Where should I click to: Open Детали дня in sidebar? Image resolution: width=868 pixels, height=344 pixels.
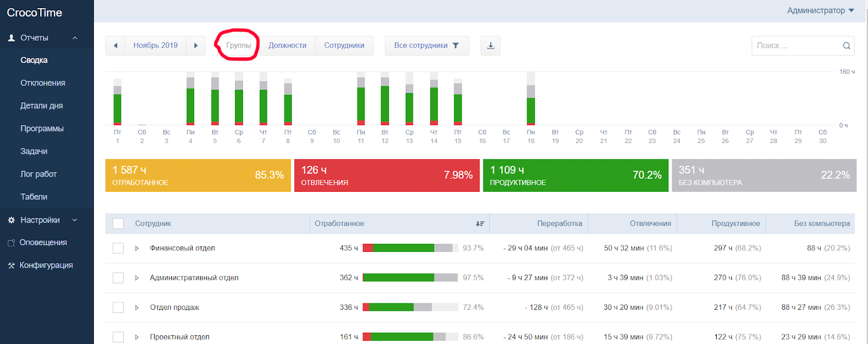(x=42, y=106)
